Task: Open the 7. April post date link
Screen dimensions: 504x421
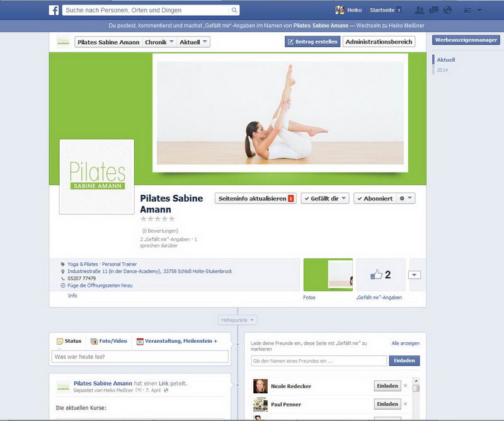Action: click(x=153, y=391)
